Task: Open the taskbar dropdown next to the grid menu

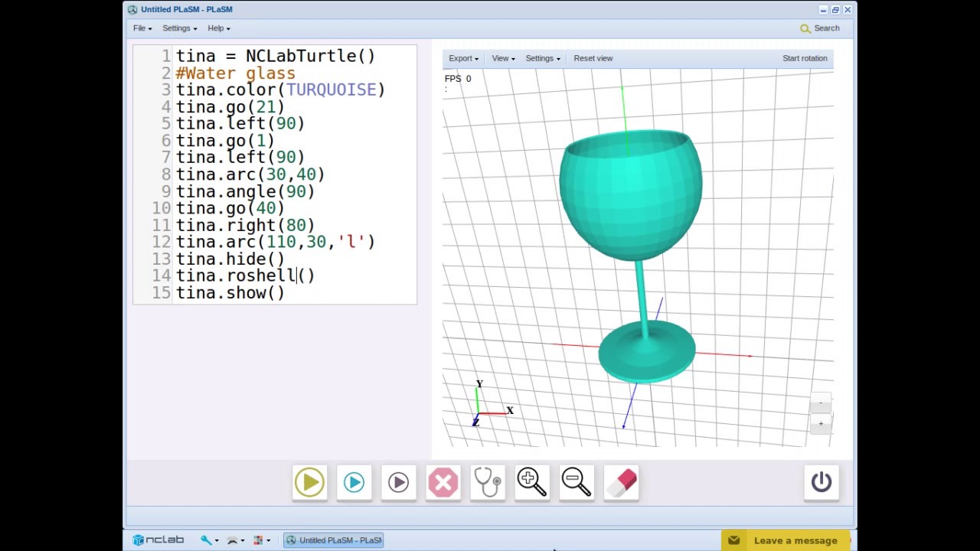Action: pyautogui.click(x=236, y=540)
